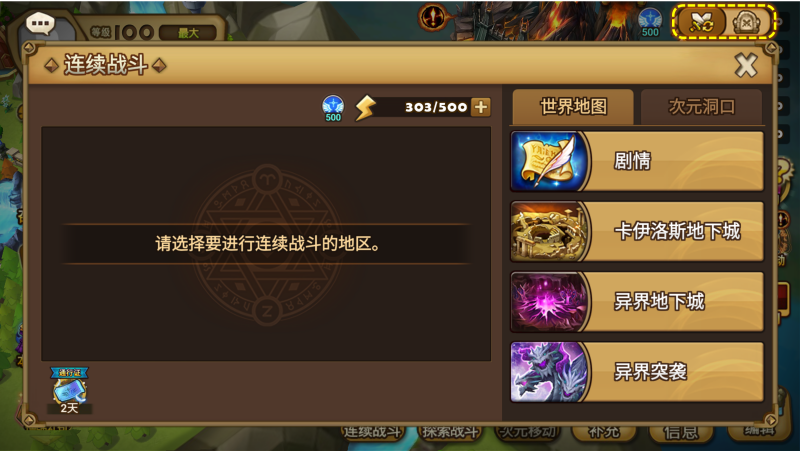This screenshot has width=800, height=451.
Task: Click the dragon raid thumbnail
Action: (548, 372)
